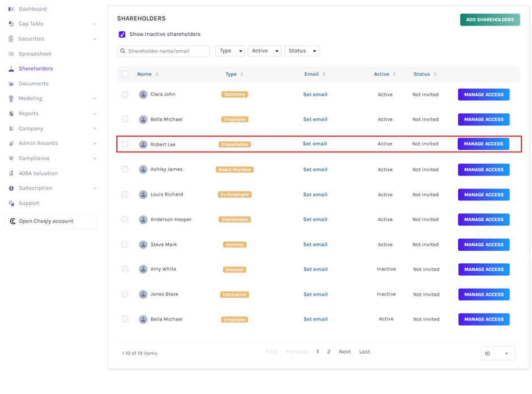This screenshot has width=532, height=394.
Task: Uncheck Show inactive shareholders
Action: (x=122, y=34)
